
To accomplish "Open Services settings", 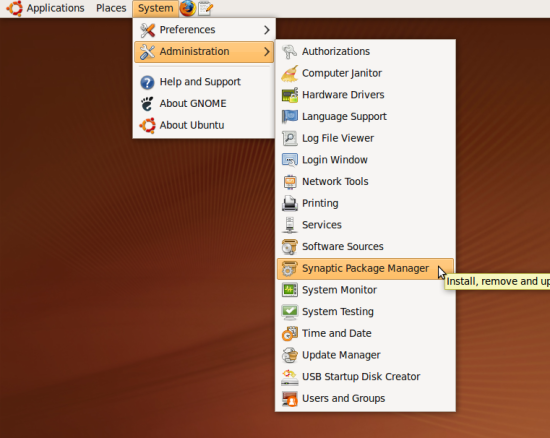I will point(365,225).
